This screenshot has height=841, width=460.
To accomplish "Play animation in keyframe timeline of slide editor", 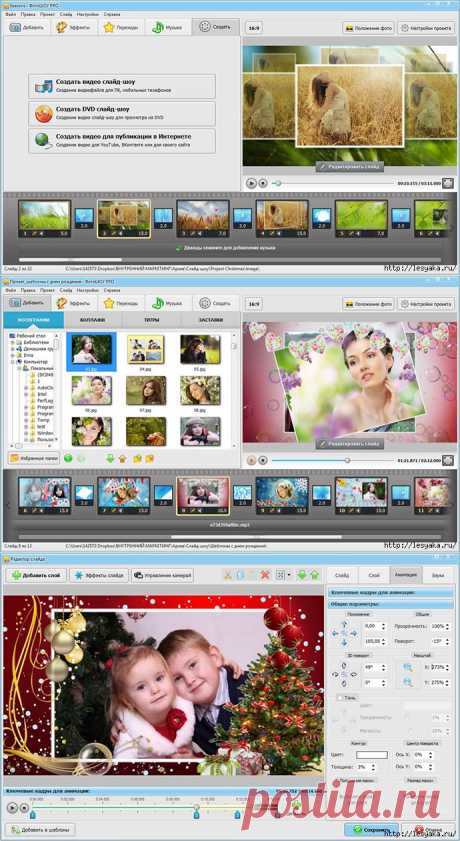I will 11,807.
